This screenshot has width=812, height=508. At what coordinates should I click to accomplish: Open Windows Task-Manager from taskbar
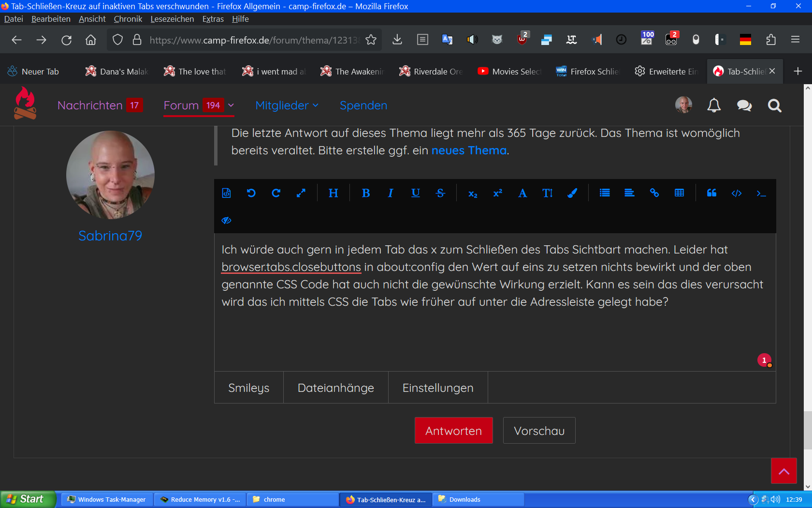(x=106, y=499)
